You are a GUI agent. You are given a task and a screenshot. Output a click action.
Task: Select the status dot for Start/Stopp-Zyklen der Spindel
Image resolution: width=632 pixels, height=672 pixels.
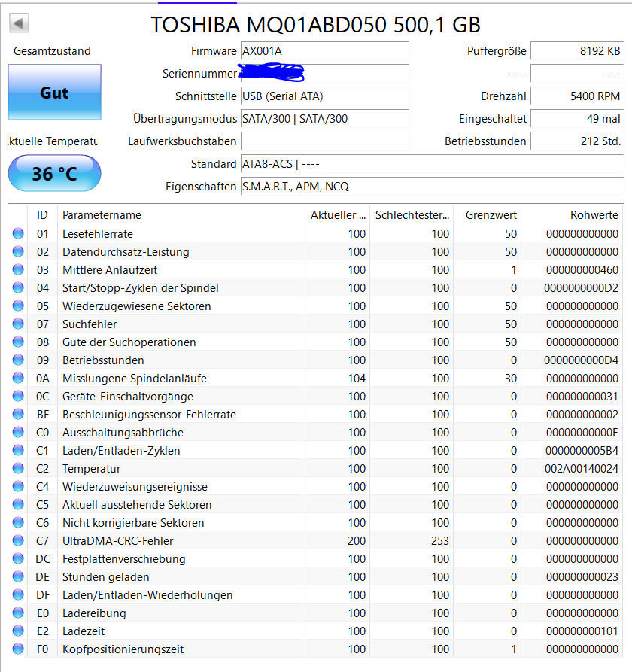click(x=18, y=287)
